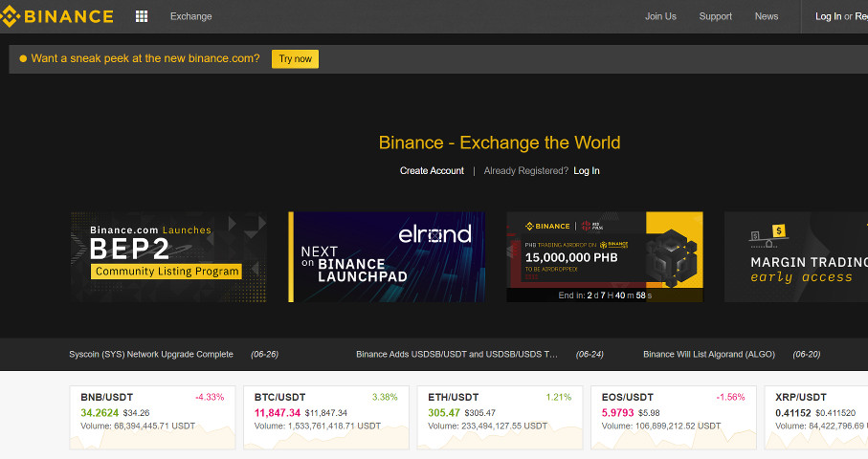Click the Binance - Exchange the World heading
The height and width of the screenshot is (459, 868).
(x=500, y=142)
